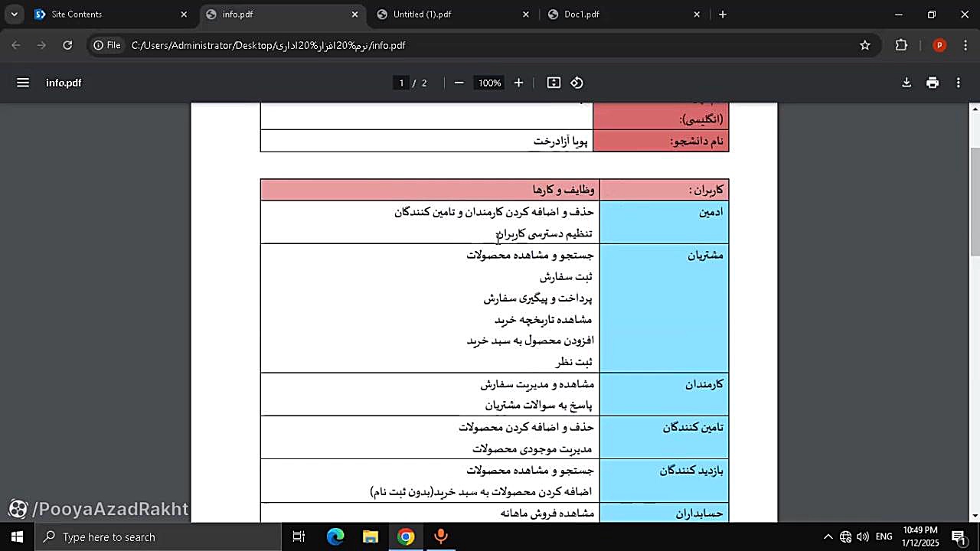Open the volume speaker tray icon
Screen dimensions: 980x551
pos(863,536)
